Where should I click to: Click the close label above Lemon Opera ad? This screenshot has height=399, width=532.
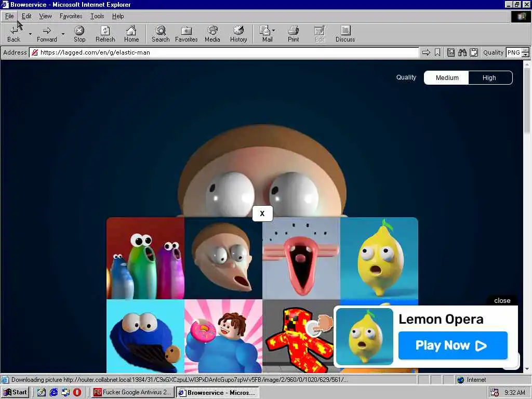tap(502, 301)
